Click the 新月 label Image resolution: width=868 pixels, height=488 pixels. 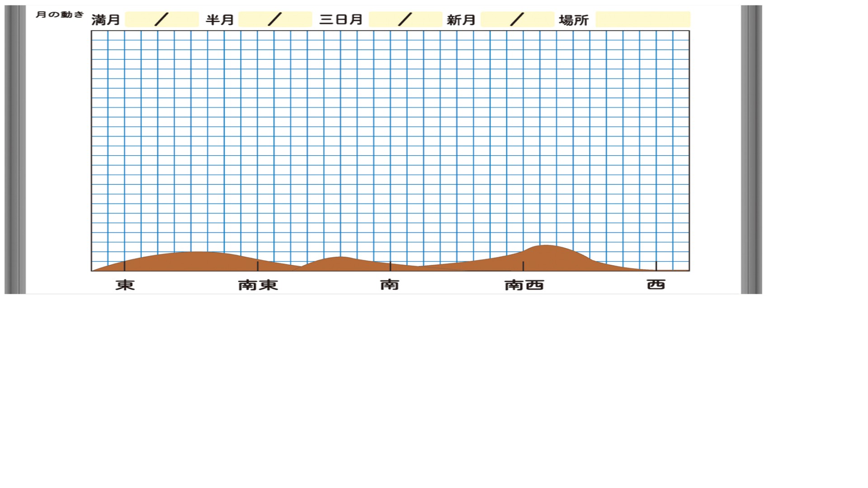pyautogui.click(x=461, y=20)
